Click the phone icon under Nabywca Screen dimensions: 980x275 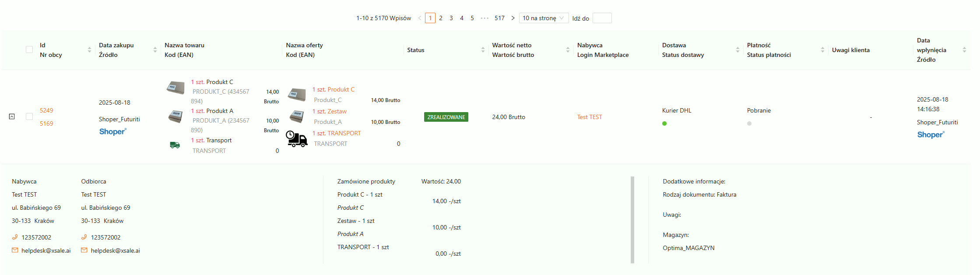(x=15, y=237)
